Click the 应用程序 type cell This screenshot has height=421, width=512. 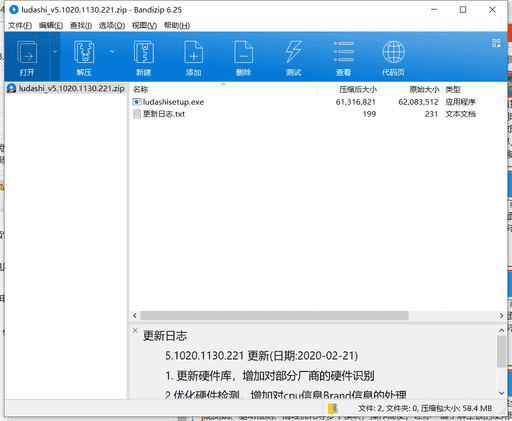[x=460, y=102]
